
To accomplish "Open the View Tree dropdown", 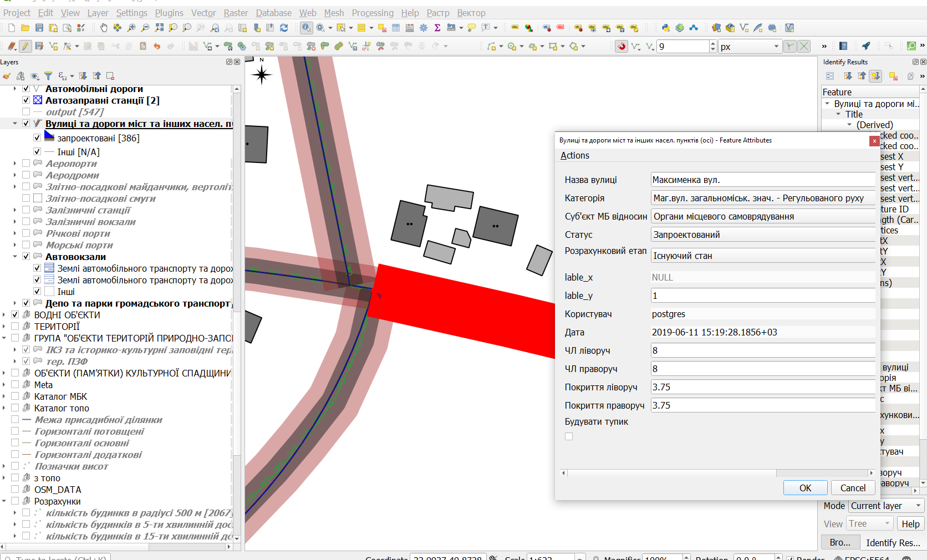I will [869, 524].
